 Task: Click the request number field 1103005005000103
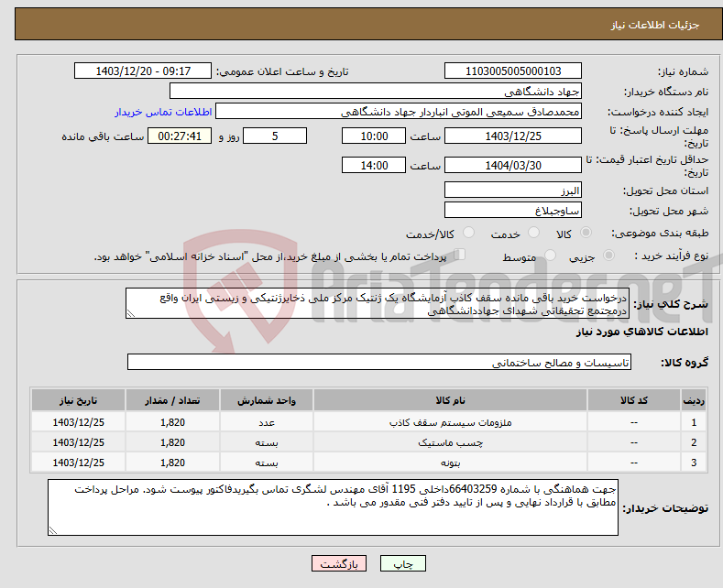click(513, 71)
